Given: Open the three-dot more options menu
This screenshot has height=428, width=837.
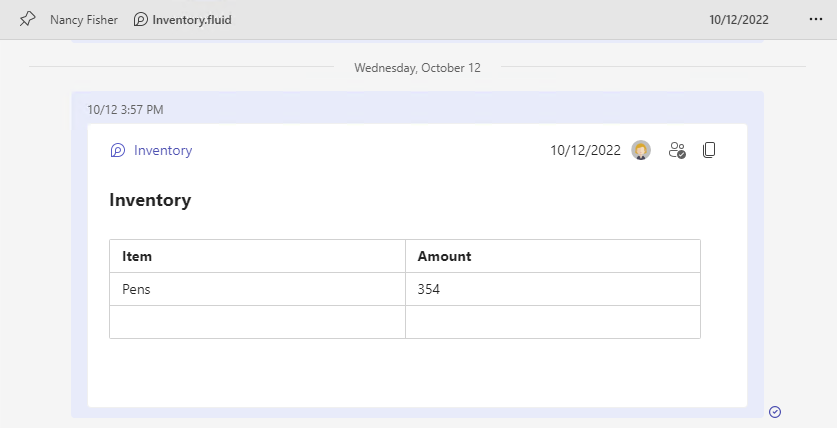Looking at the screenshot, I should point(816,19).
